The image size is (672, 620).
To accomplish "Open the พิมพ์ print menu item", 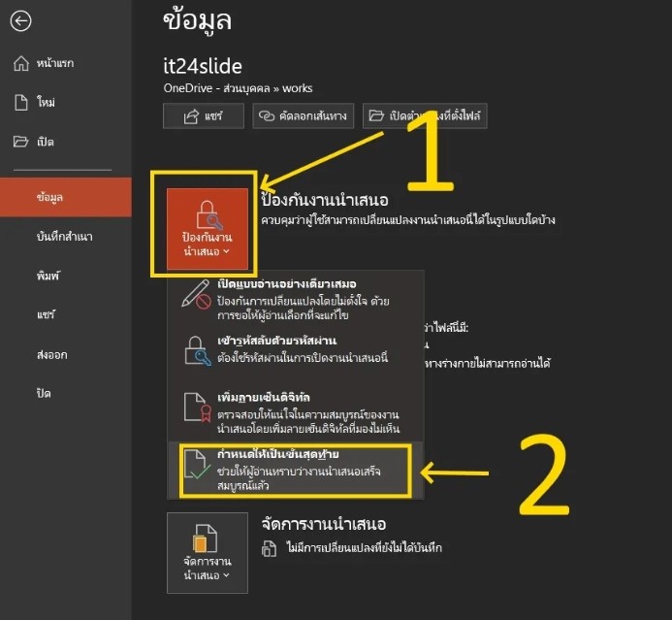I will 66,276.
